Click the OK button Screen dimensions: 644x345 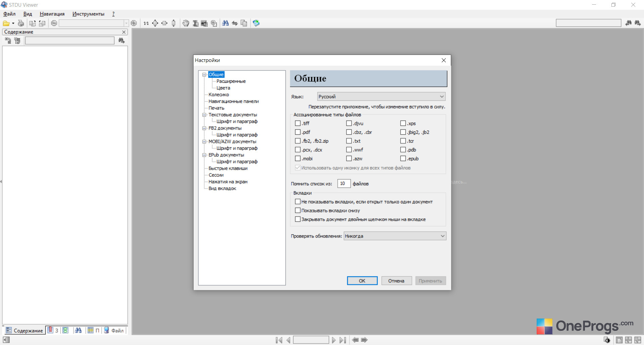(362, 281)
